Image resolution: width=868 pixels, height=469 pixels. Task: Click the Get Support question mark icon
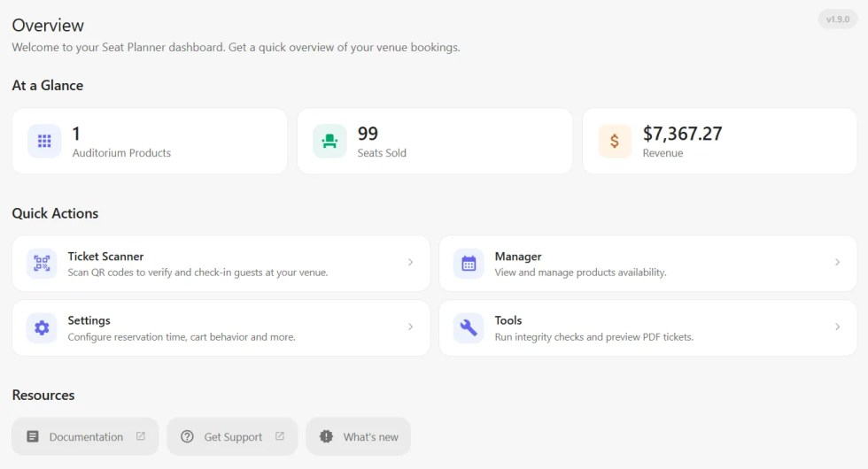click(187, 436)
